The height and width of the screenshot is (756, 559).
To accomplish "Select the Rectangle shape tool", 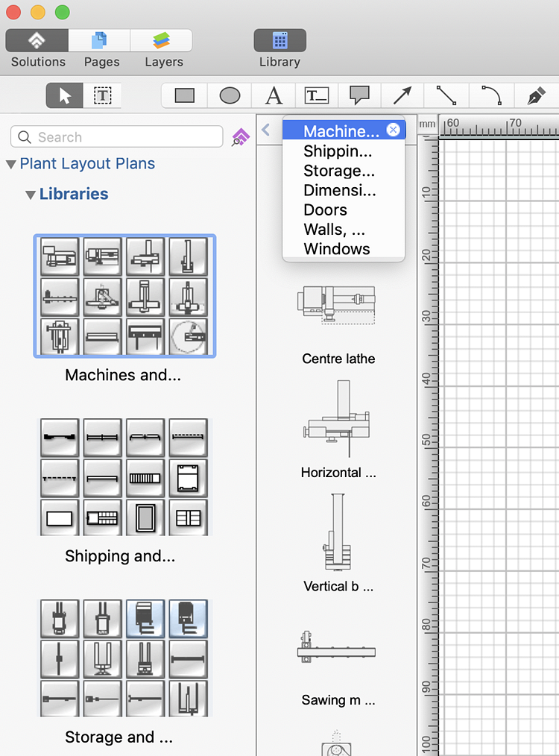I will pos(185,95).
